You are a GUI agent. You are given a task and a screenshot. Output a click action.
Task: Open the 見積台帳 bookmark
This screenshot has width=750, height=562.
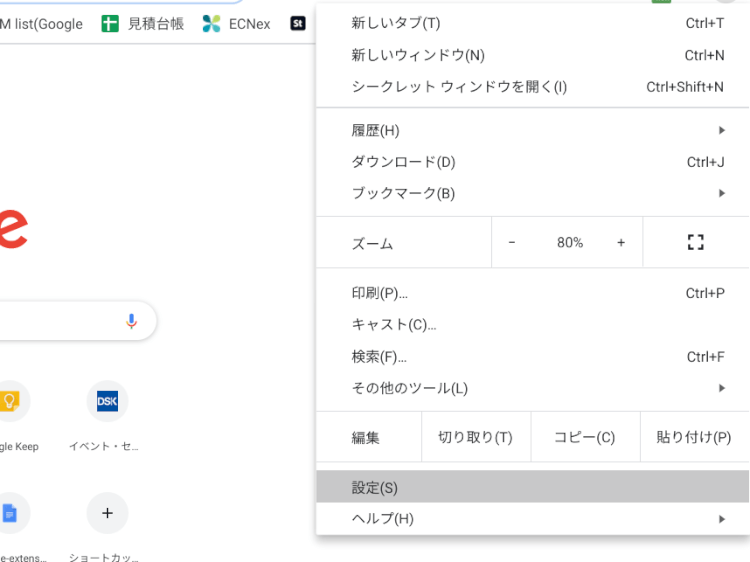[x=143, y=24]
